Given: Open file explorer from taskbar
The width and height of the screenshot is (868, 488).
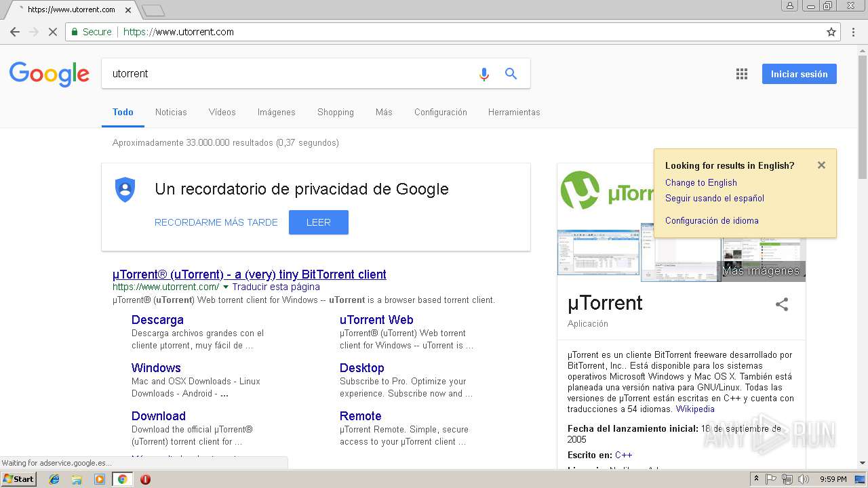Looking at the screenshot, I should pyautogui.click(x=77, y=479).
